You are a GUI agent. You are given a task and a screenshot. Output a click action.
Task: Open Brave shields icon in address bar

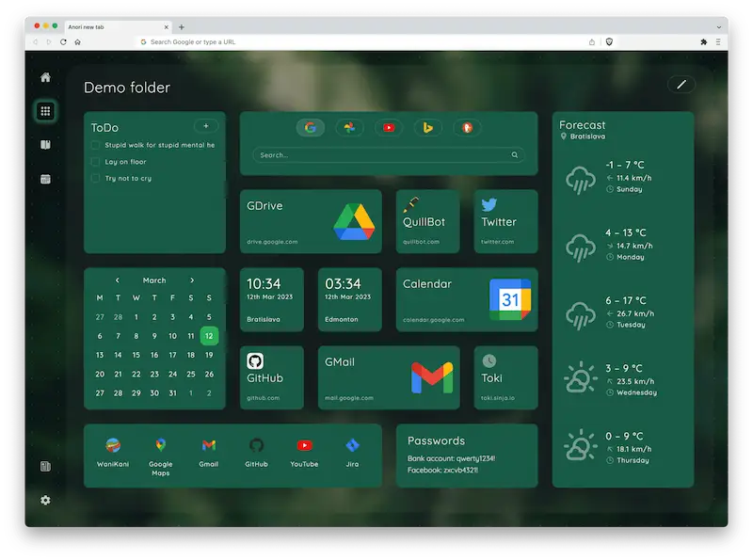[609, 41]
